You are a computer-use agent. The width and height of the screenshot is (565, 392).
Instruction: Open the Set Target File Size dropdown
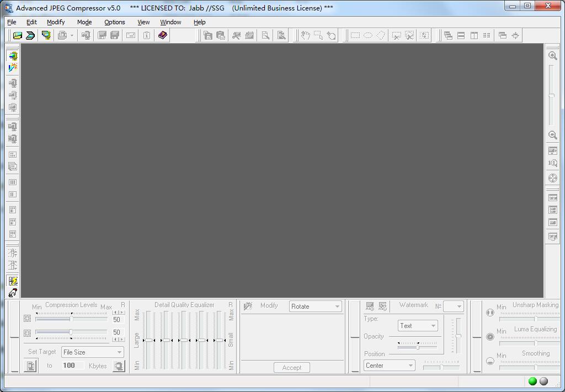tap(92, 352)
